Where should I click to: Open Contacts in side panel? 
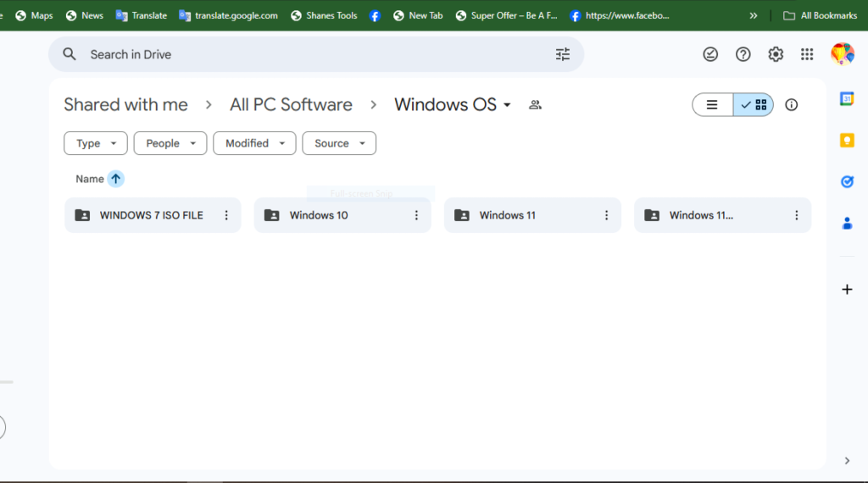(846, 223)
